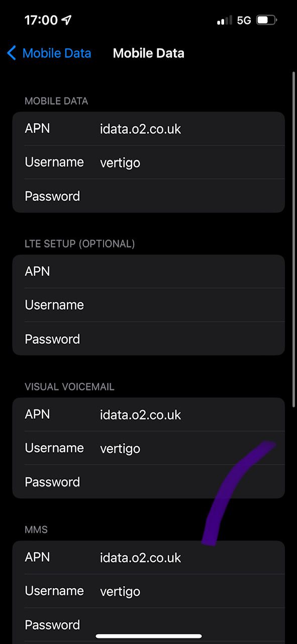Viewport: 297px width, 644px height.
Task: Tap the Mobile Data title
Action: click(x=148, y=53)
